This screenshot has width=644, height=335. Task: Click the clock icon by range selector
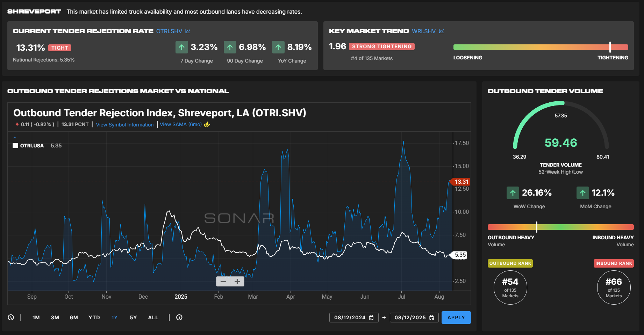coord(11,318)
